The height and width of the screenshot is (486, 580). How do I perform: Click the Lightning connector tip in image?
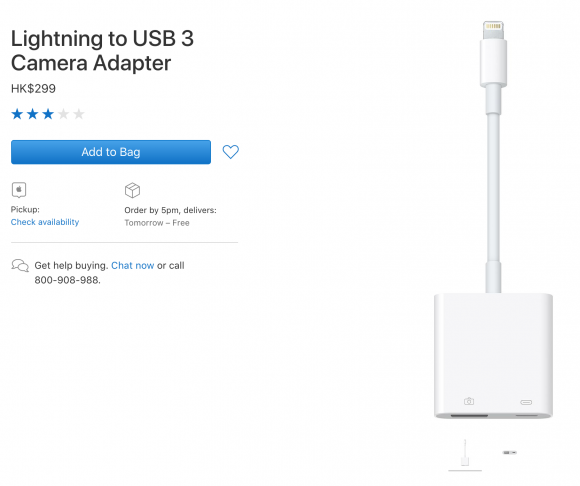[493, 30]
